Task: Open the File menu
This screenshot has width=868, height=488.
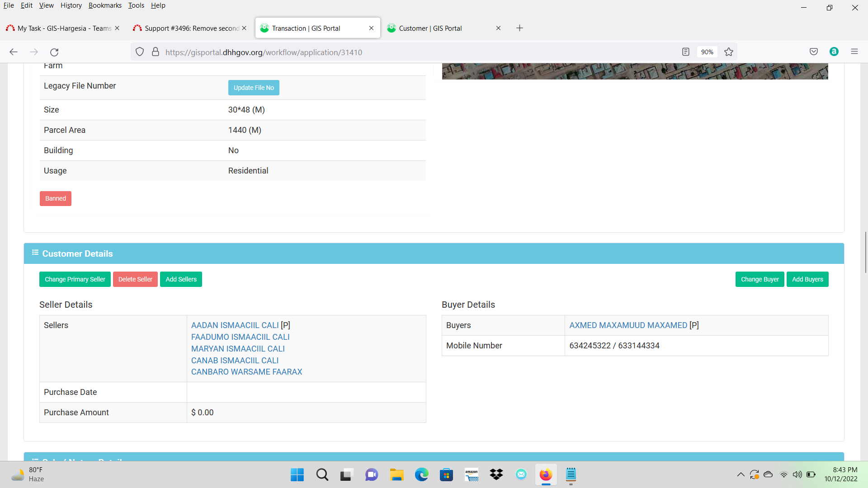Action: point(9,5)
